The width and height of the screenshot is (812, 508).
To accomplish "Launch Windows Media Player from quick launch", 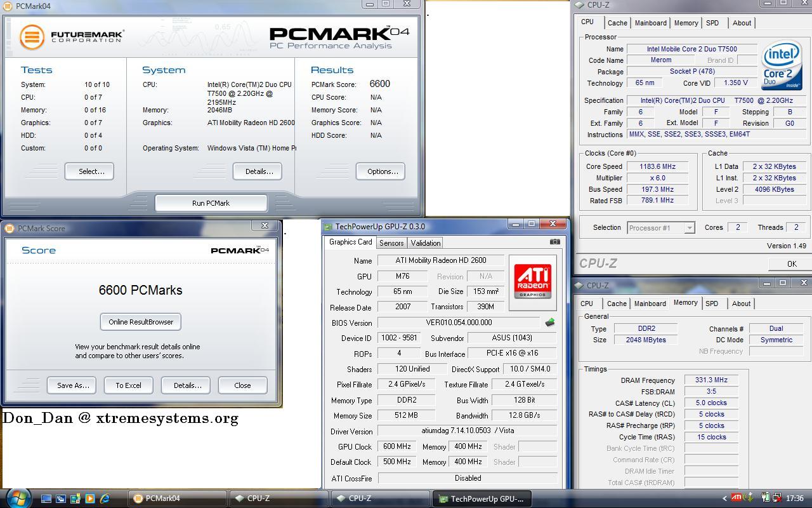I will tap(90, 498).
